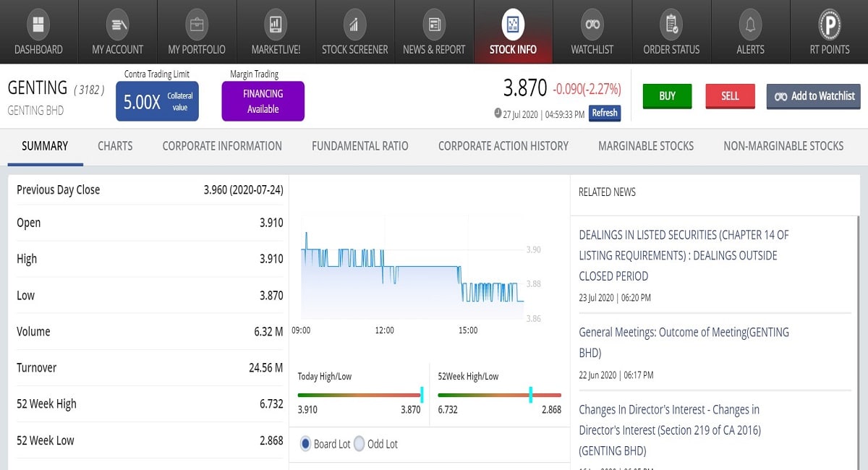Viewport: 868px width, 470px height.
Task: Click the related news scrollbar
Action: [859, 341]
